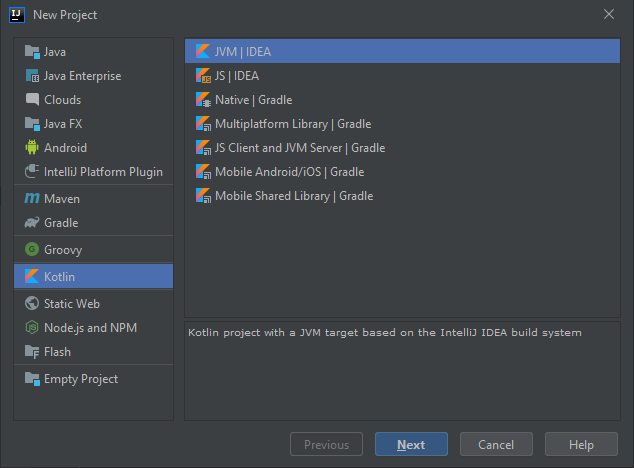This screenshot has width=634, height=468.
Task: Click the Clouds speech-bubble icon
Action: [x=32, y=100]
